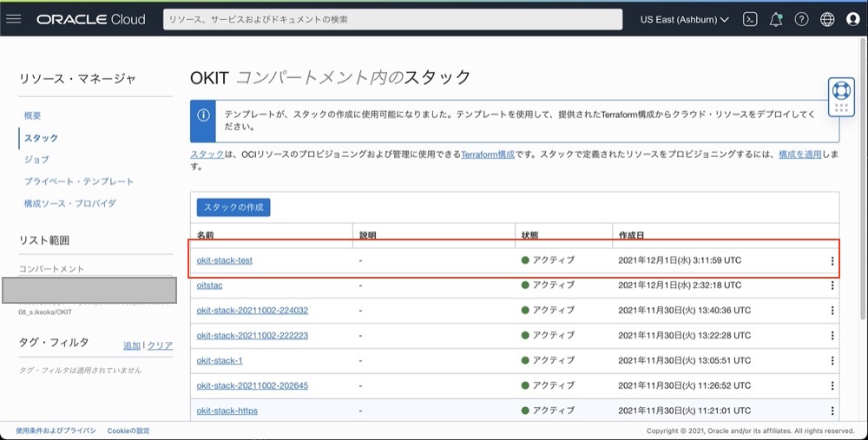Open the okit-stack-20211002-222223 link

pyautogui.click(x=252, y=335)
